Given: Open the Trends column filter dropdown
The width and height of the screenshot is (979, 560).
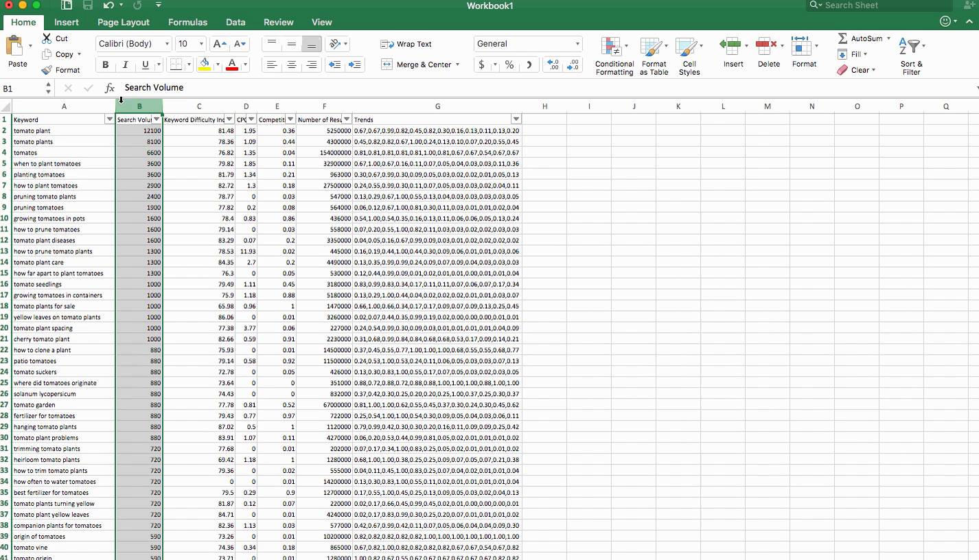Looking at the screenshot, I should pos(516,119).
